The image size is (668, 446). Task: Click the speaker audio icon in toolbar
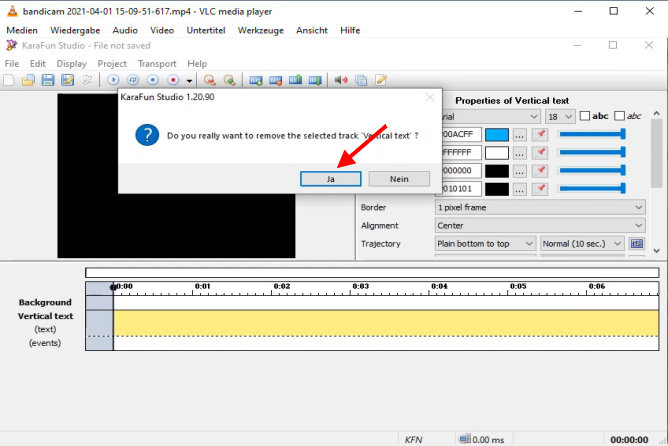click(340, 80)
